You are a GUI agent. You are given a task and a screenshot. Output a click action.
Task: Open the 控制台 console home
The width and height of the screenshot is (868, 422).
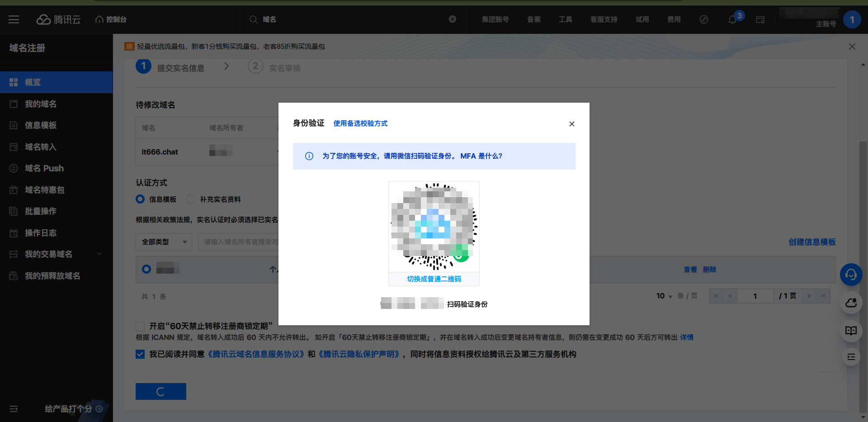coord(111,19)
